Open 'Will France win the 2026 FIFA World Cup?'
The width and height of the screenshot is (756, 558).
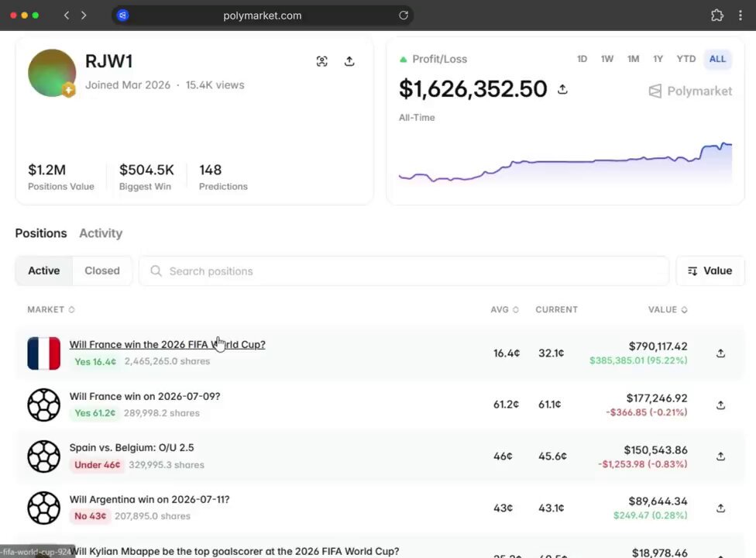tap(167, 344)
